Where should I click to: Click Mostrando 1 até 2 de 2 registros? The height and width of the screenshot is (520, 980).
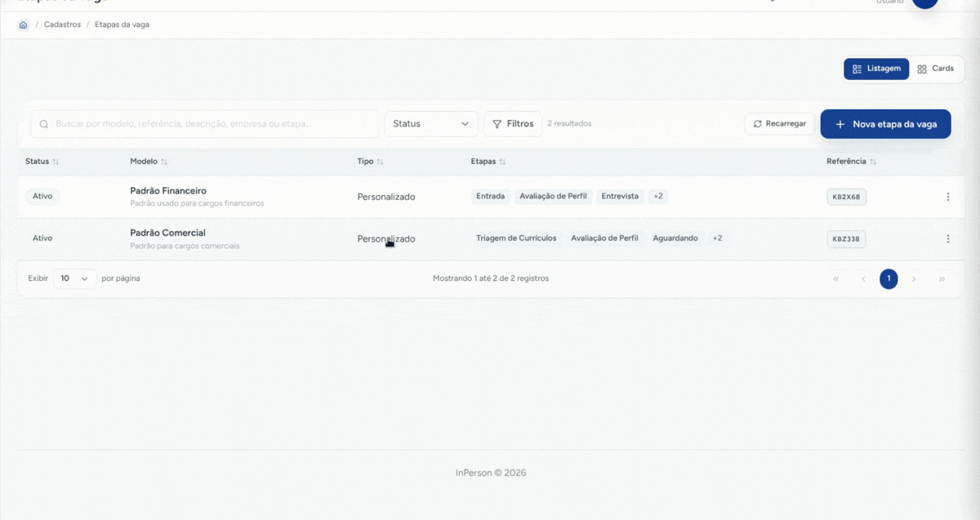pos(491,278)
